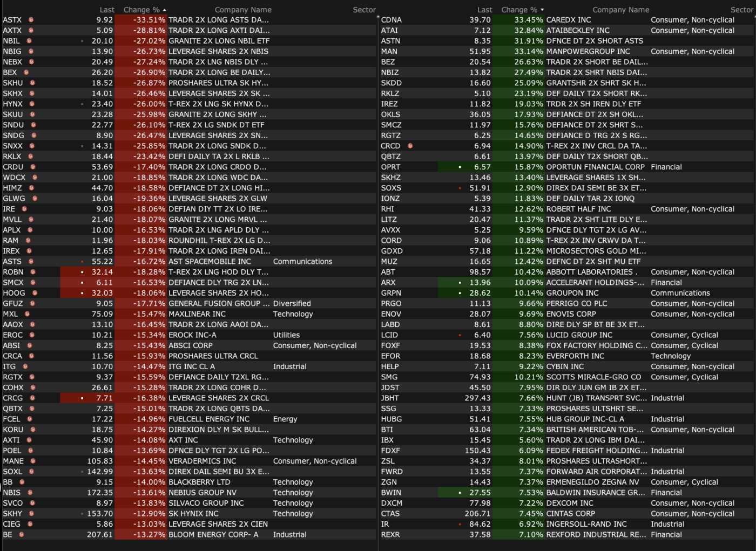Click the MAN ticker symbol
This screenshot has height=551, width=756.
[389, 51]
